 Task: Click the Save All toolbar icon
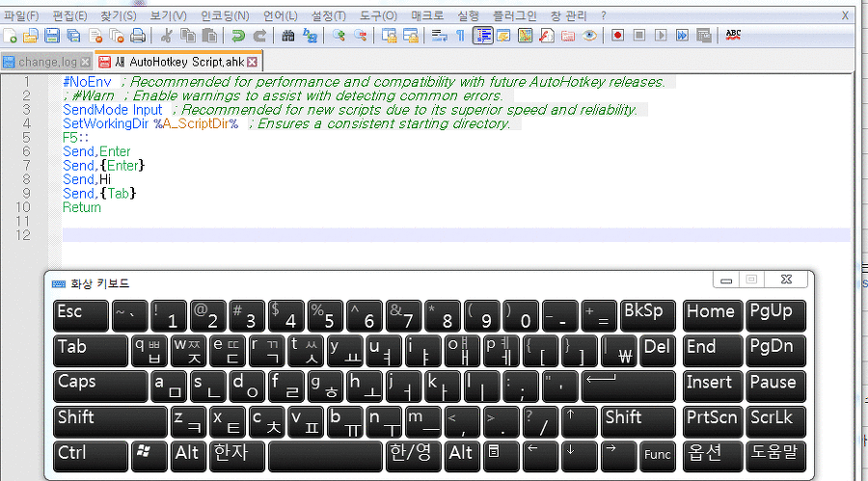click(x=73, y=36)
